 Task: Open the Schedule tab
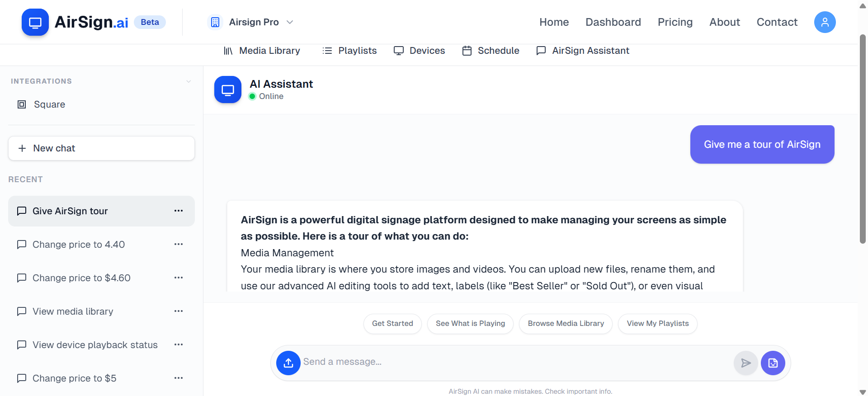click(x=491, y=51)
